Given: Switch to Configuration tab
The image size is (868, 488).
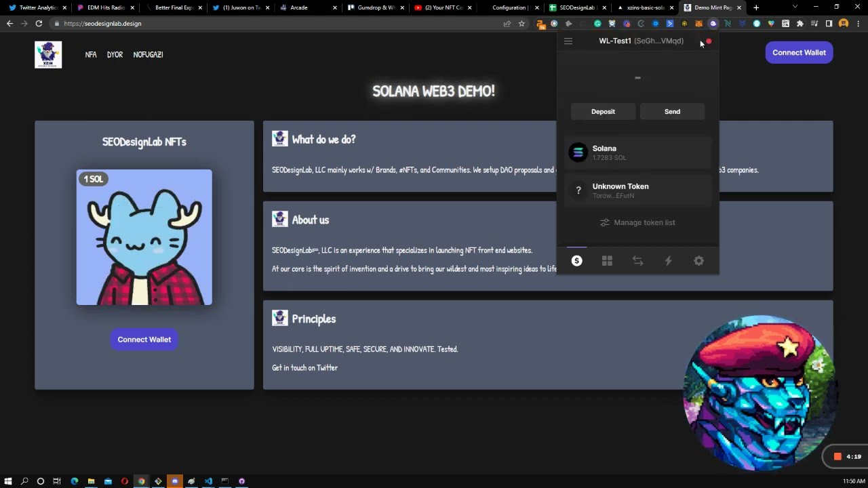Looking at the screenshot, I should pos(511,7).
